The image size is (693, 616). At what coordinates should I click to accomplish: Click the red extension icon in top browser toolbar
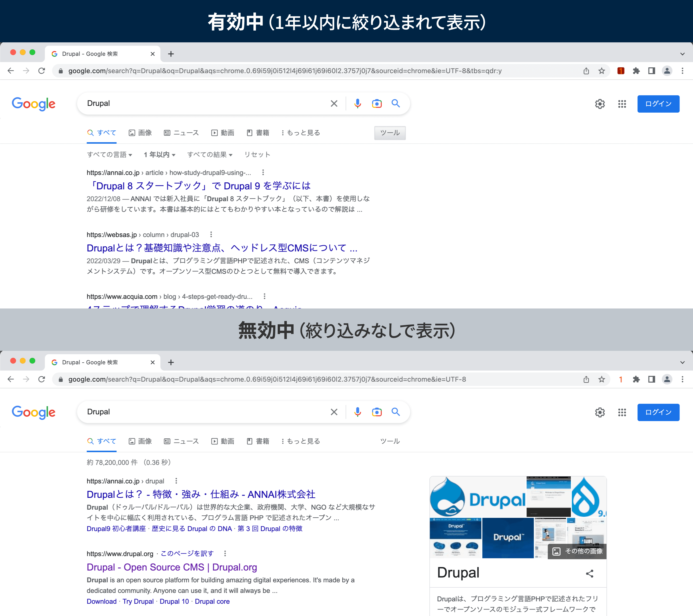(621, 71)
